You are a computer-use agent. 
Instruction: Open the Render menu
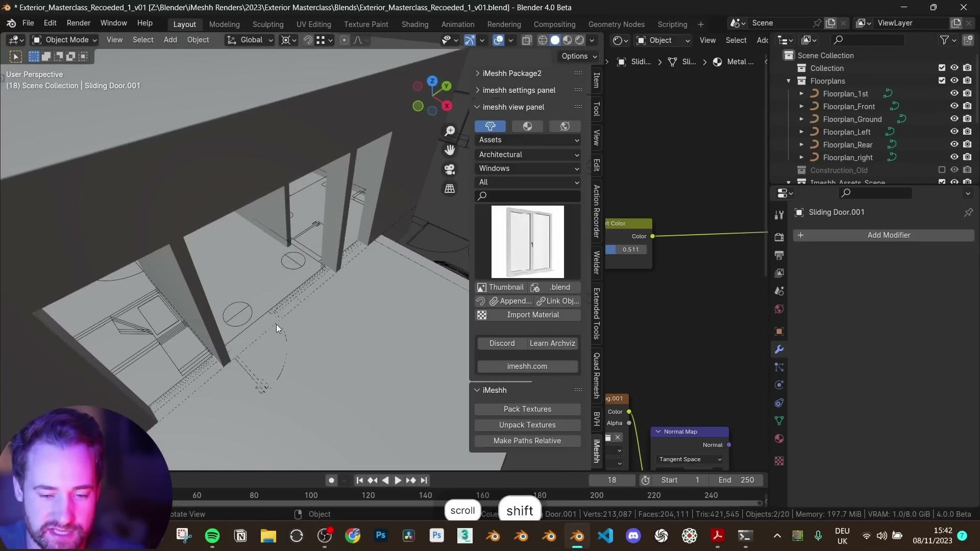click(79, 23)
